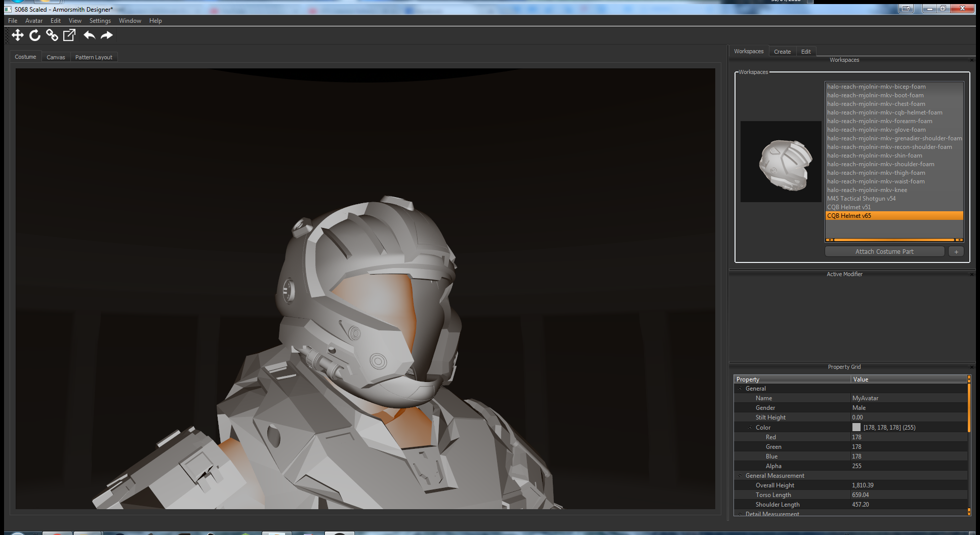980x535 pixels.
Task: Switch to the Pattern Layout tab
Action: point(94,57)
